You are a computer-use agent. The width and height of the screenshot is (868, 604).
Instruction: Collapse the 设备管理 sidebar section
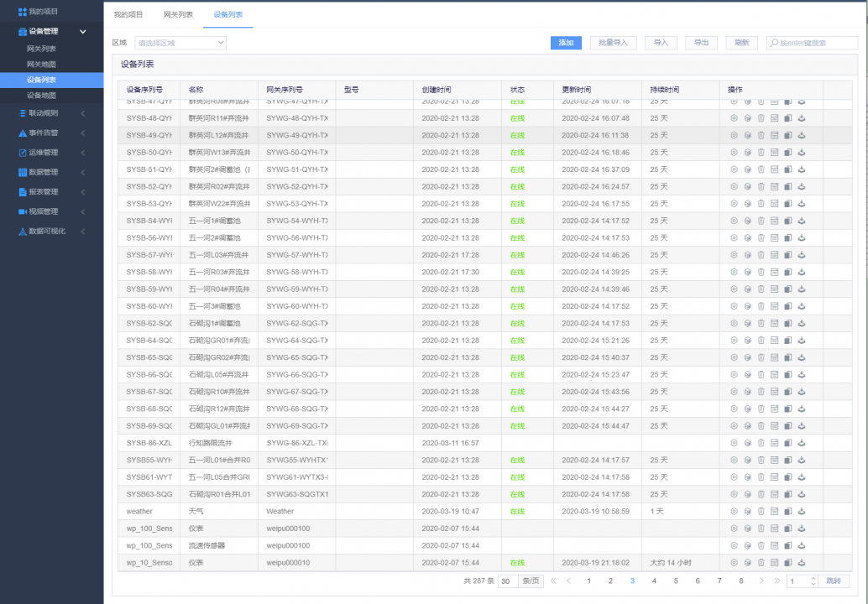tap(83, 32)
